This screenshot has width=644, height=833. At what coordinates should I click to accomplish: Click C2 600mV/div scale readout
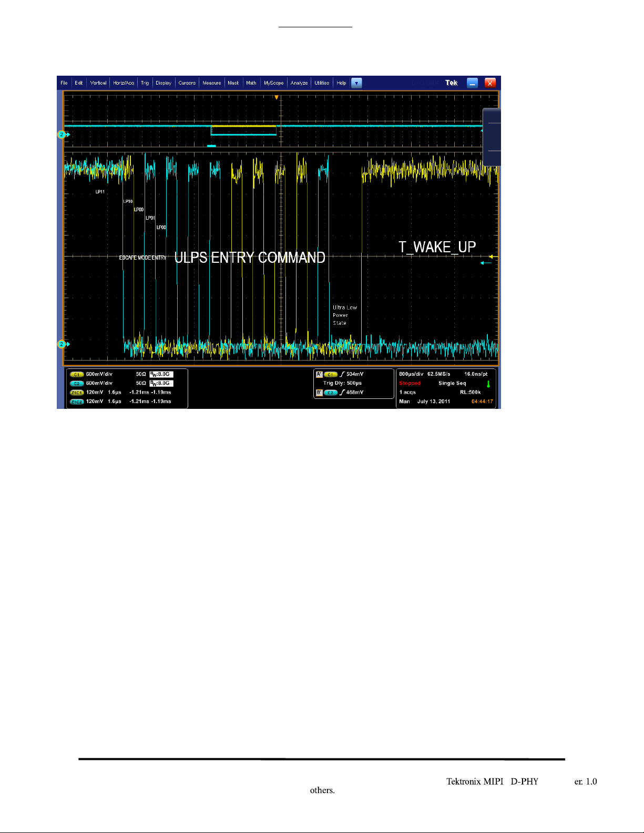click(99, 383)
